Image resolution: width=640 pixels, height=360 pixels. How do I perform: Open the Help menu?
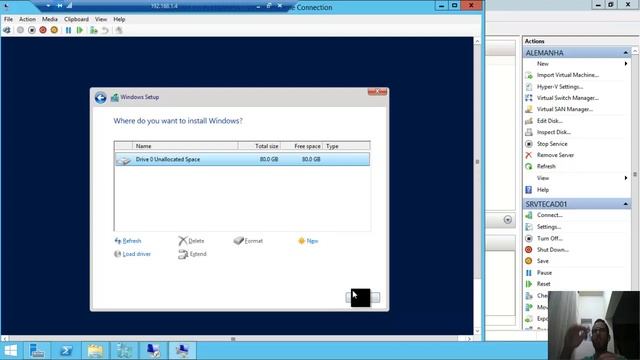[x=119, y=19]
